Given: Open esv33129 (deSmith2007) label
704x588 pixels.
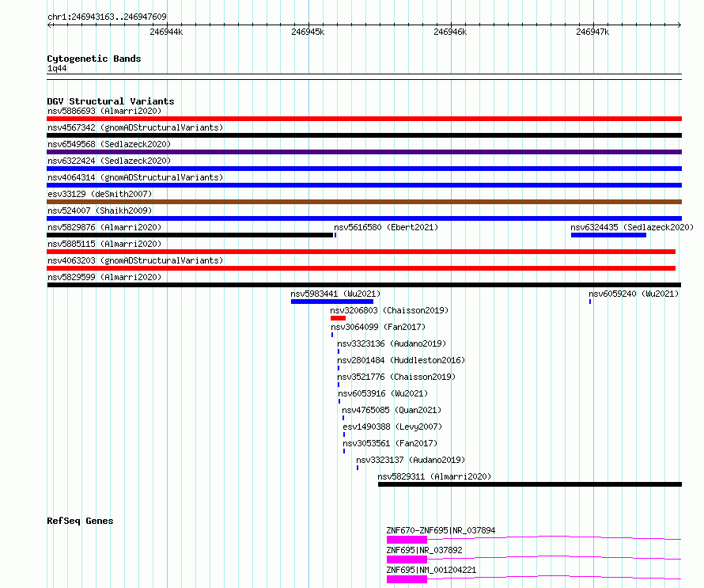Looking at the screenshot, I should coord(100,194).
